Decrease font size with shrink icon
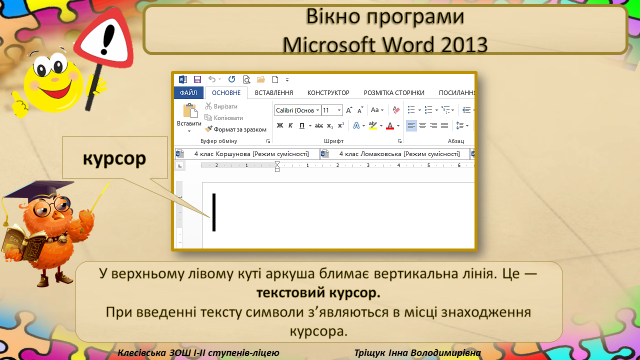640x360 pixels. click(360, 110)
